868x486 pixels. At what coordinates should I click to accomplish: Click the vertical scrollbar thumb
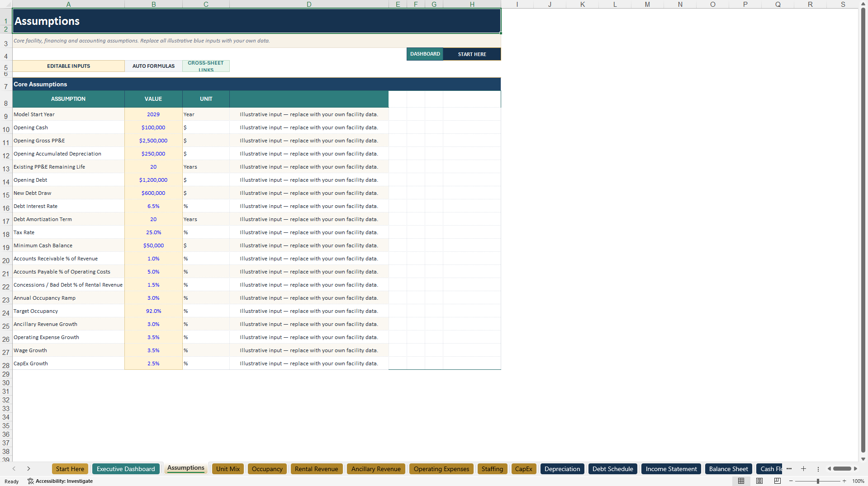(863, 231)
